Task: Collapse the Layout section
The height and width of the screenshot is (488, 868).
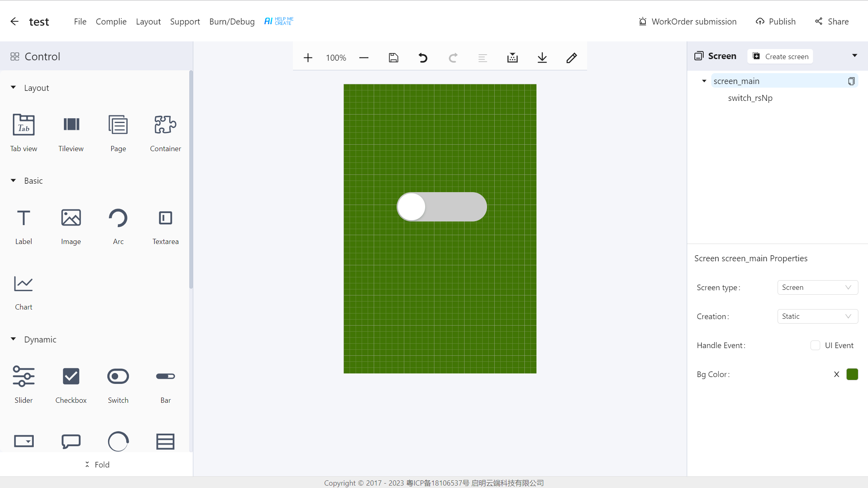Action: coord(13,87)
